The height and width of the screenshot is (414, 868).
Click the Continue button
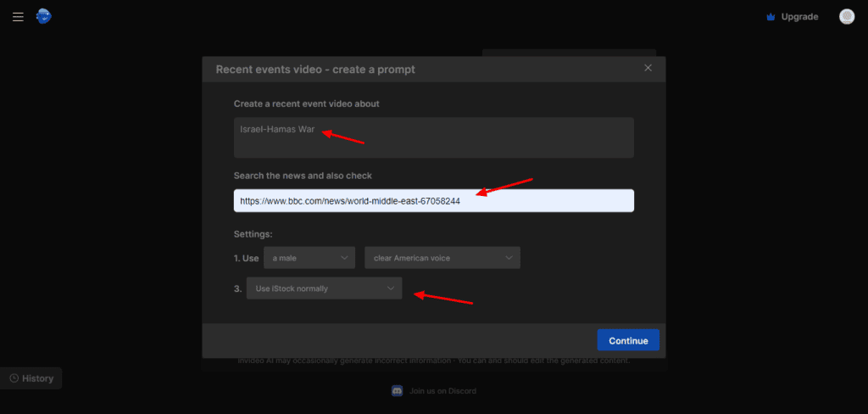628,340
